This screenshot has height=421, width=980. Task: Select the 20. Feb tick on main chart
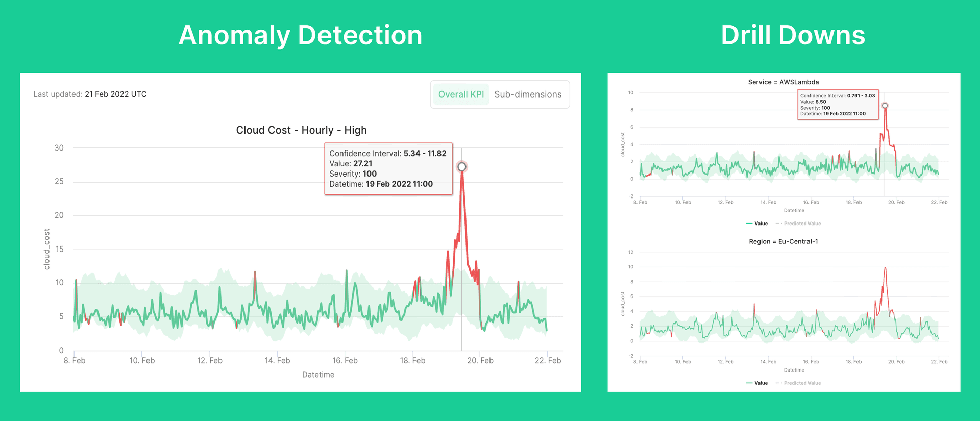[x=480, y=360]
